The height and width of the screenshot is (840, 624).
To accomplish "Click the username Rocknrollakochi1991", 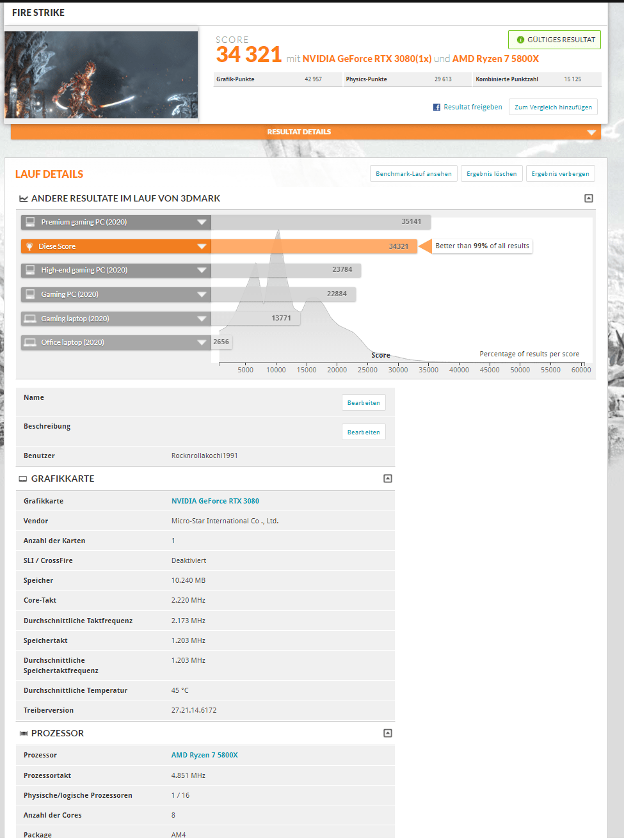I will pyautogui.click(x=205, y=456).
